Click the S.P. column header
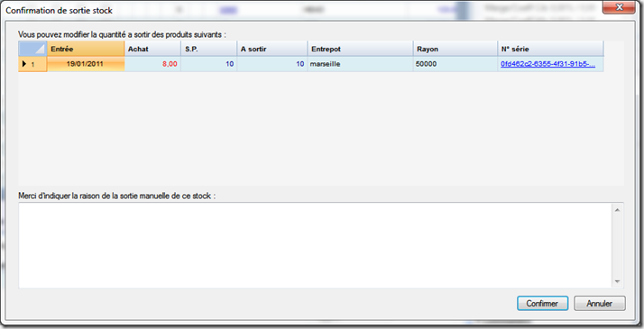 [208, 49]
